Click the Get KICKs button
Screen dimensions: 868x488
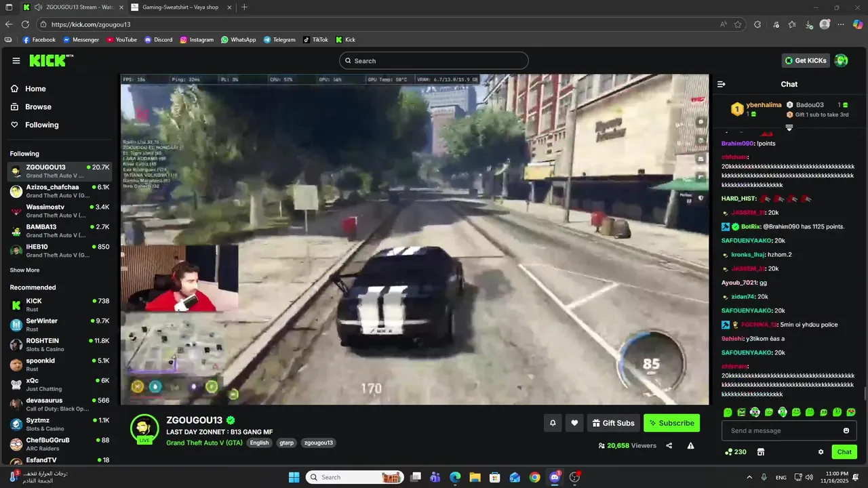(x=806, y=60)
